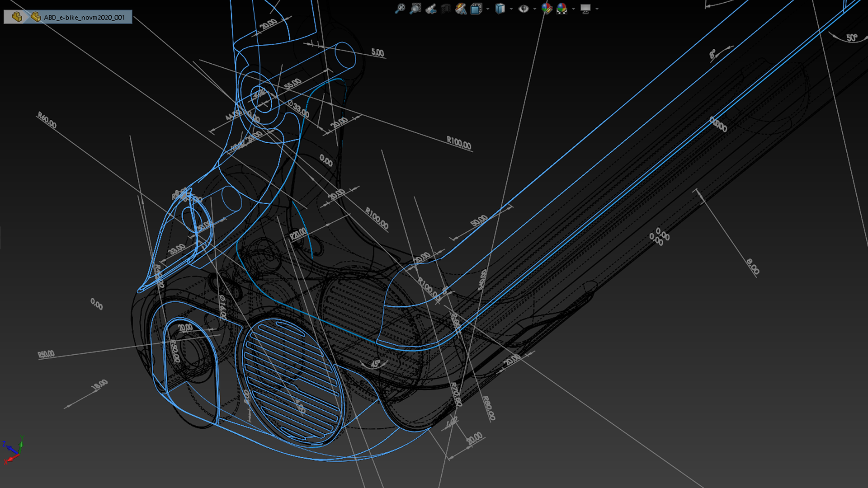This screenshot has width=868, height=488.
Task: Click the View Orientation cube icon
Action: [476, 9]
